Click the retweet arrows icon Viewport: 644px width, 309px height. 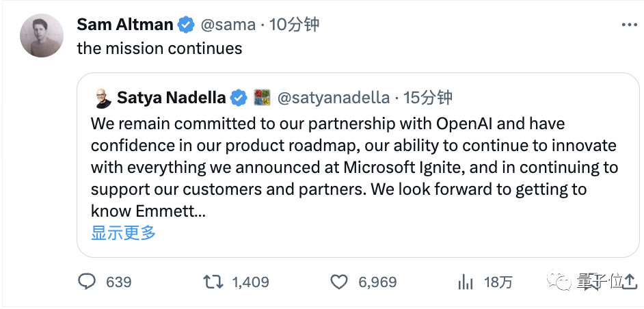click(213, 282)
